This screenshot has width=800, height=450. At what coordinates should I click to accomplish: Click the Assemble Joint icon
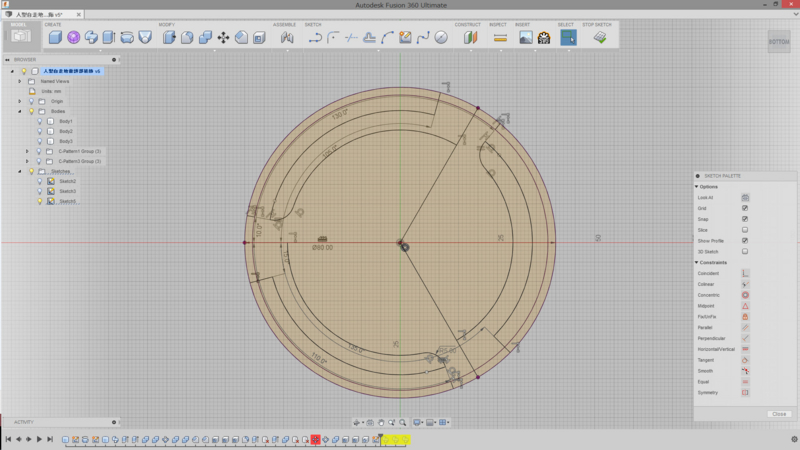pyautogui.click(x=287, y=37)
